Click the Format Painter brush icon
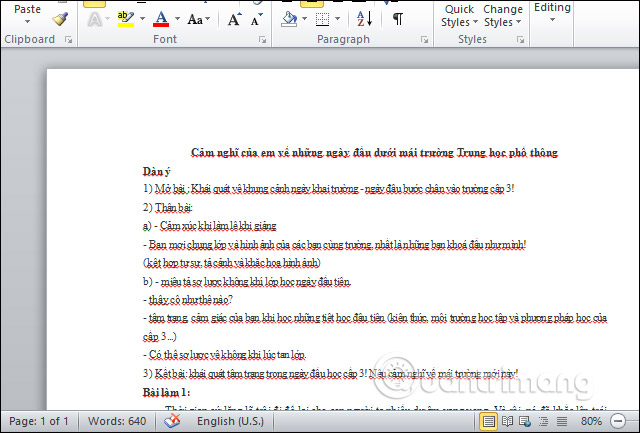 60,19
